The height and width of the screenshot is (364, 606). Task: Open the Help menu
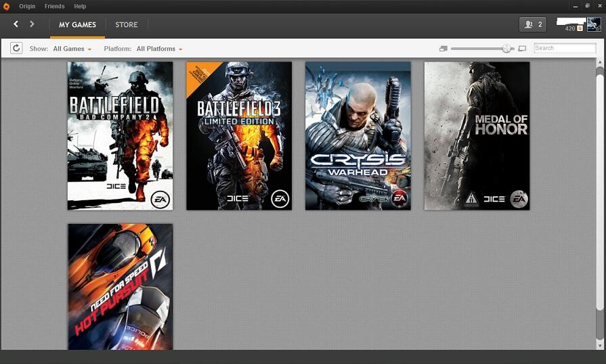coord(80,6)
